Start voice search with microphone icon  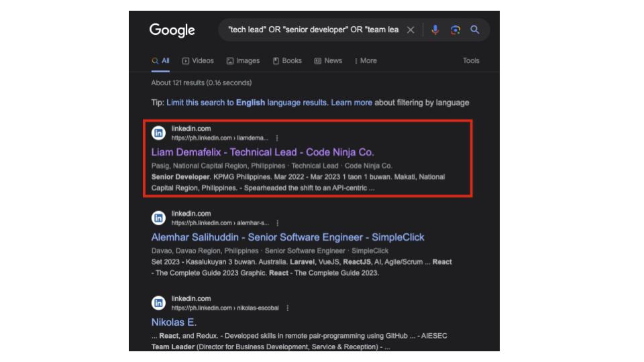click(435, 30)
